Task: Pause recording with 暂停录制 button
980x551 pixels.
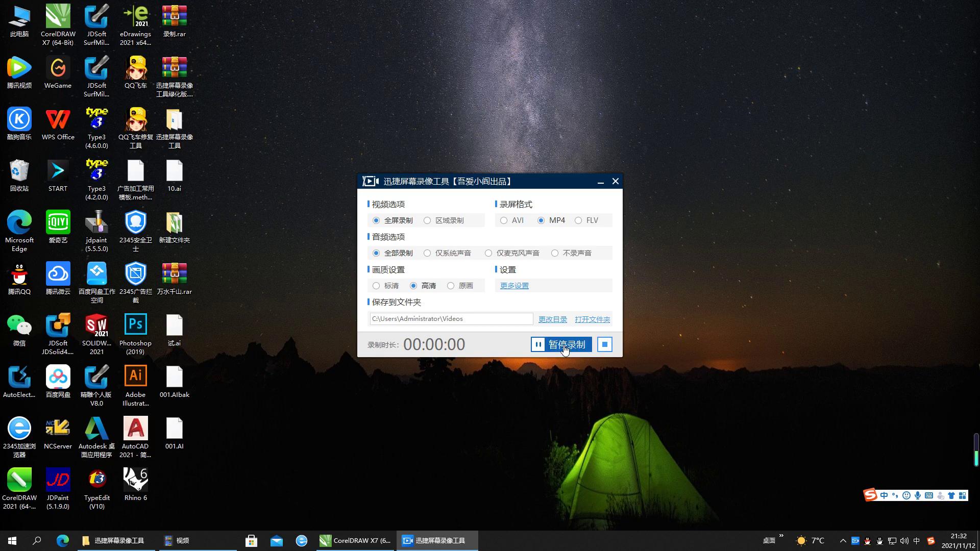Action: pos(561,344)
